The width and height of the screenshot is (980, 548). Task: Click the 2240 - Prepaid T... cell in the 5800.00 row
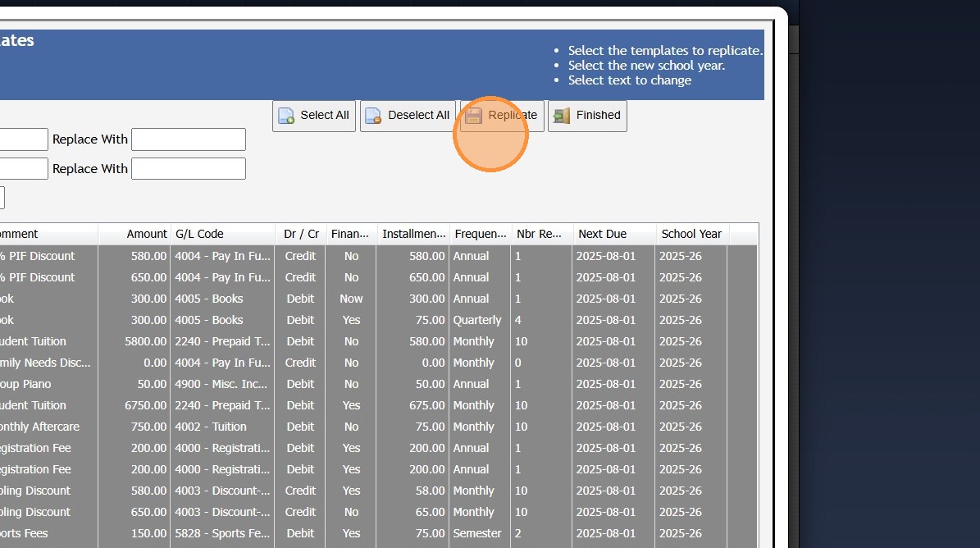pyautogui.click(x=222, y=342)
